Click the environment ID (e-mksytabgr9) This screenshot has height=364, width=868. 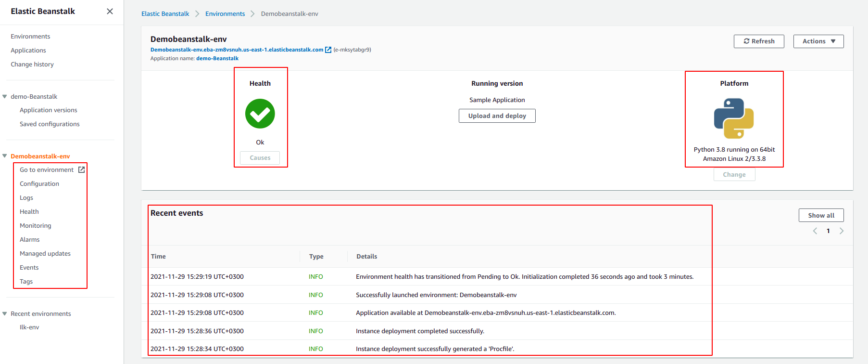click(x=352, y=50)
